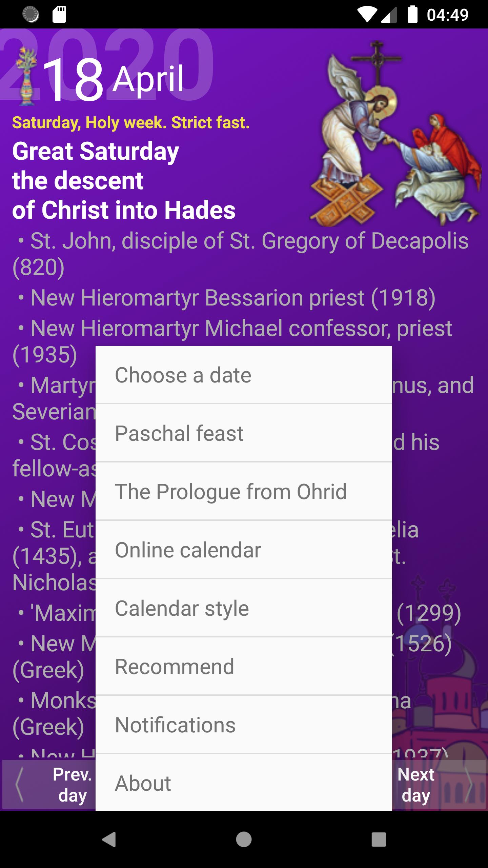488x868 pixels.
Task: Tap the battery status icon
Action: 412,14
